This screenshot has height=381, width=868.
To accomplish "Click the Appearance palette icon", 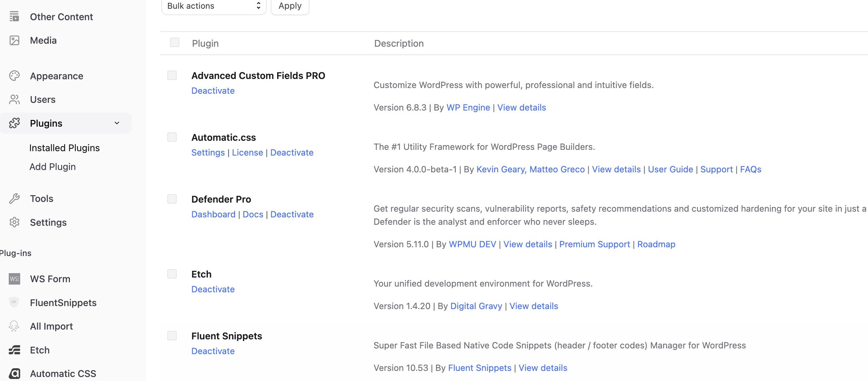I will coord(14,76).
